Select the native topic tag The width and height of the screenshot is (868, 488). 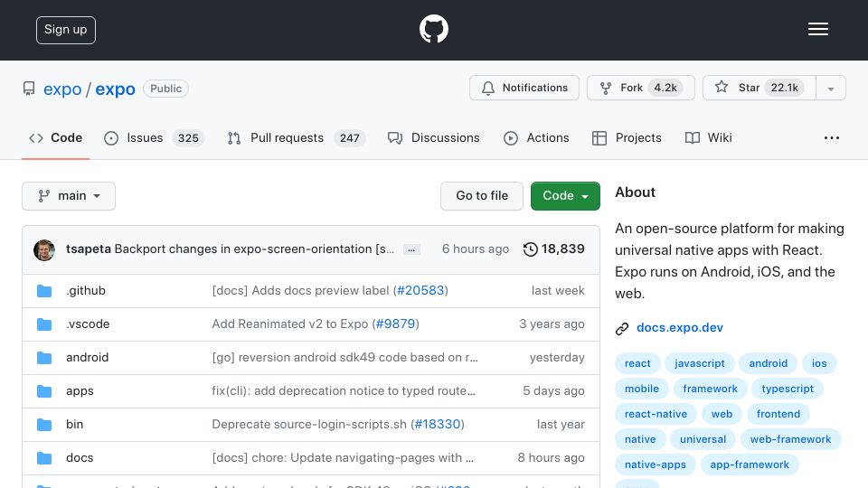click(x=640, y=440)
